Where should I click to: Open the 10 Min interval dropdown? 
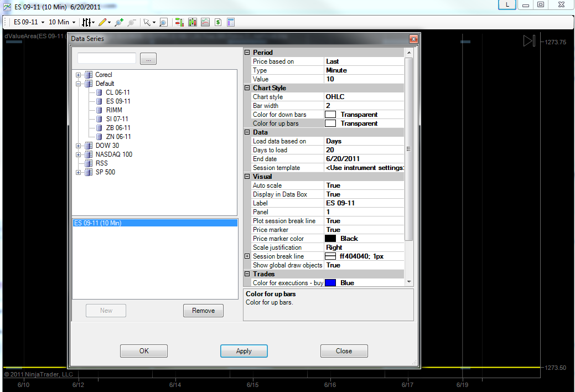tap(62, 22)
